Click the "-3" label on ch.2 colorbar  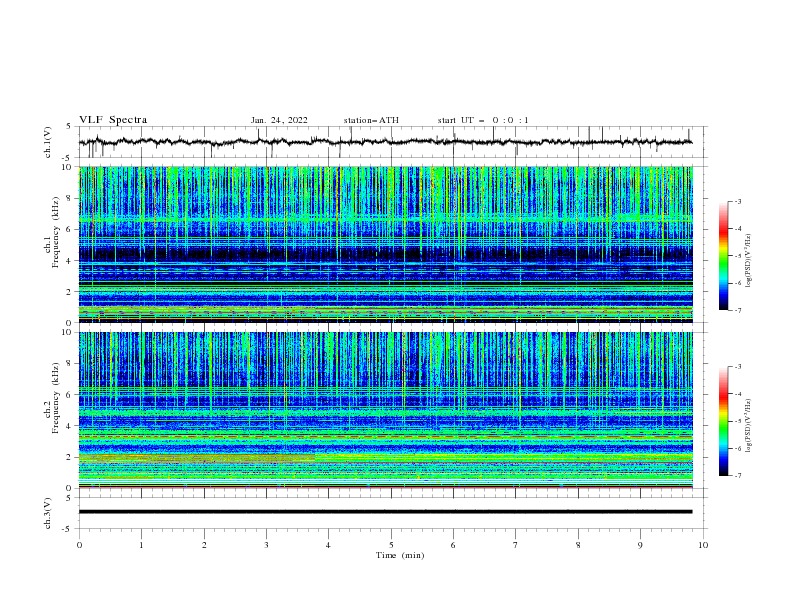(737, 367)
